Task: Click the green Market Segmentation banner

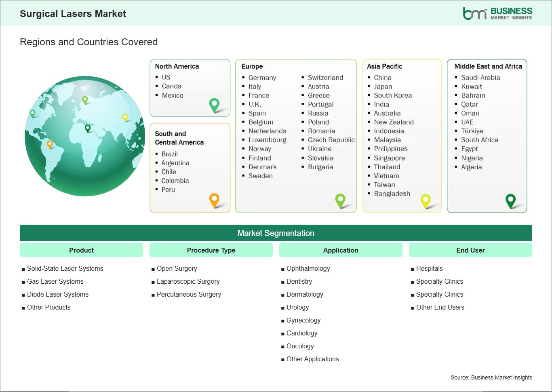Action: 276,233
